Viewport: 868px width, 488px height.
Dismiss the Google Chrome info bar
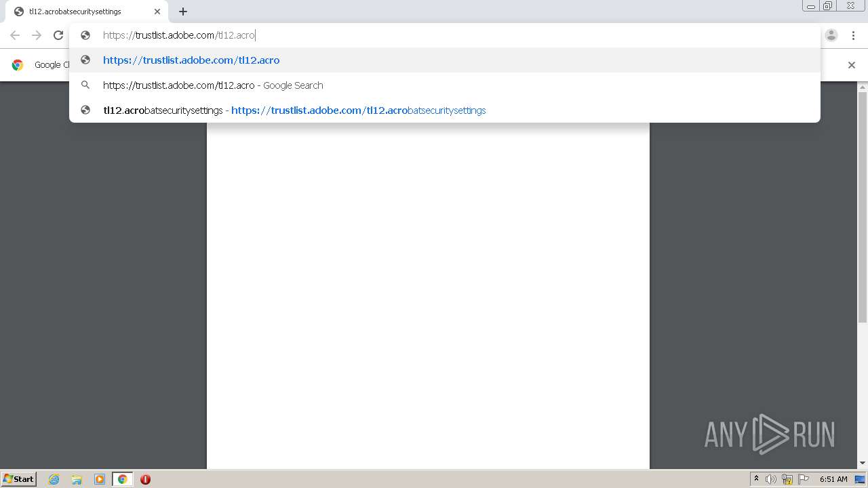click(x=852, y=65)
